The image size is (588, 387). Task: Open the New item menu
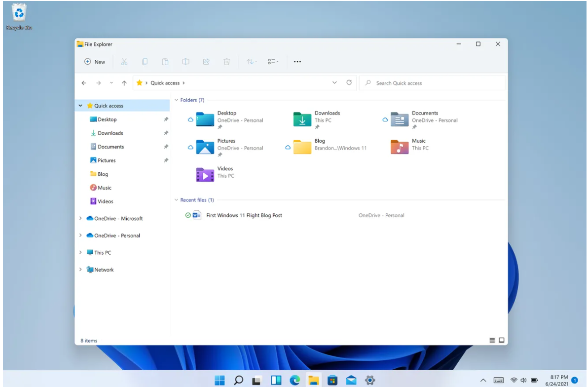94,61
